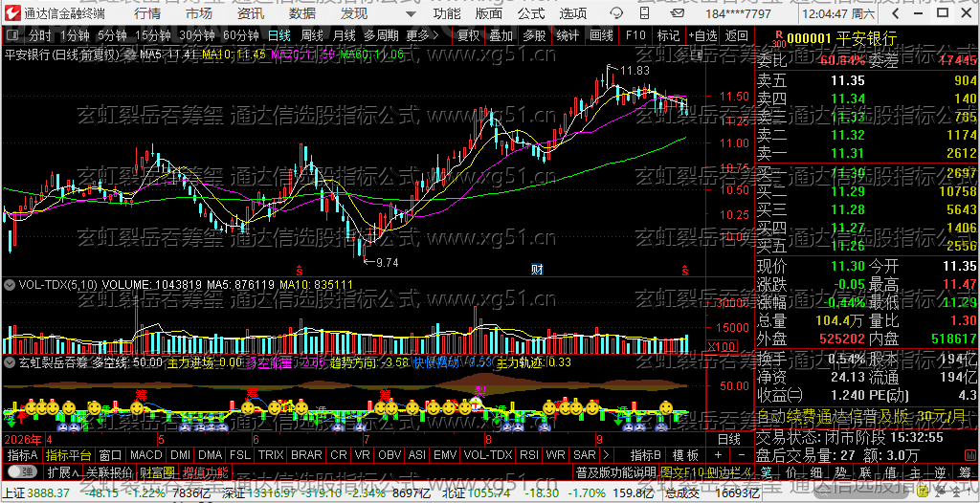Click the month 9 marker on the date axis
The height and width of the screenshot is (503, 980).
click(x=599, y=439)
